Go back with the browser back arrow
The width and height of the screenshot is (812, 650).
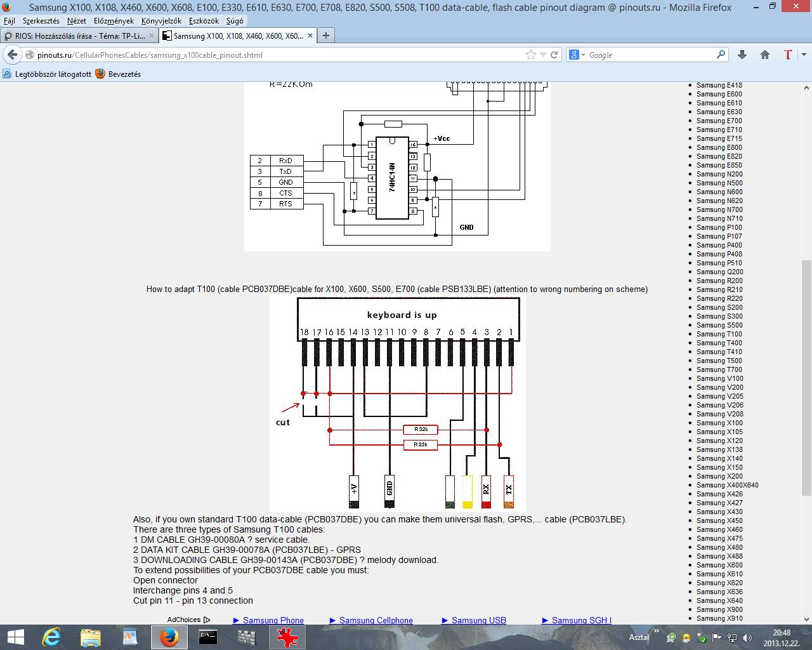click(13, 55)
